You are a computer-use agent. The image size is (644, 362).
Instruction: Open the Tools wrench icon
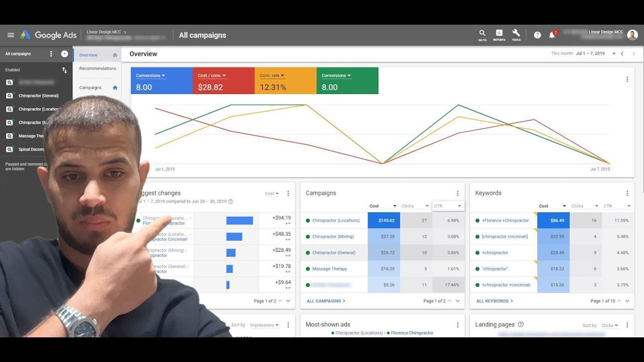(x=516, y=35)
